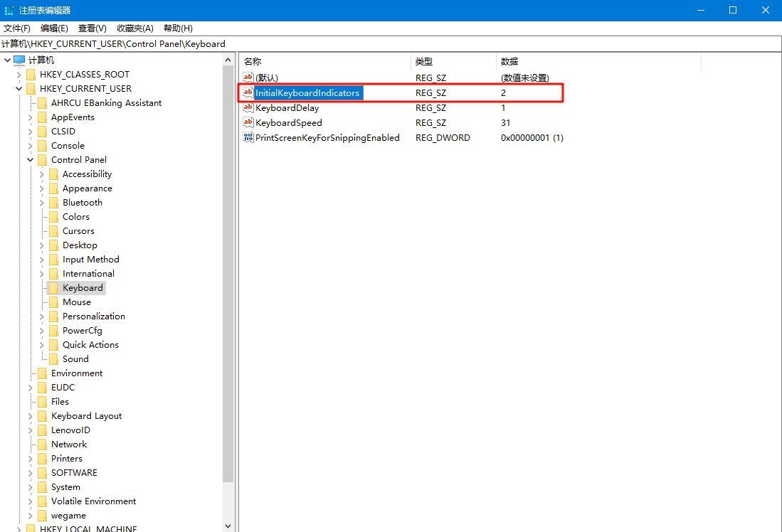782x532 pixels.
Task: Collapse the 计算机 root node
Action: [x=8, y=60]
